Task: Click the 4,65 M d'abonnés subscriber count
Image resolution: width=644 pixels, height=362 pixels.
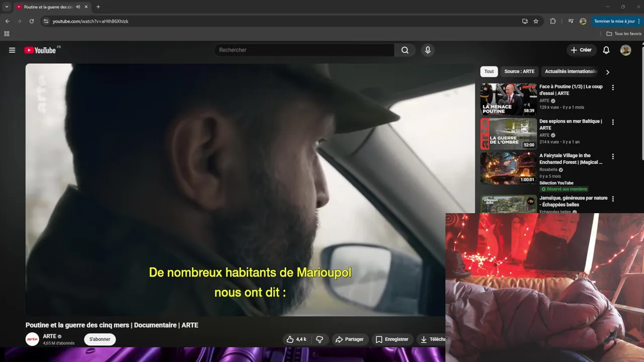Action: [59, 343]
